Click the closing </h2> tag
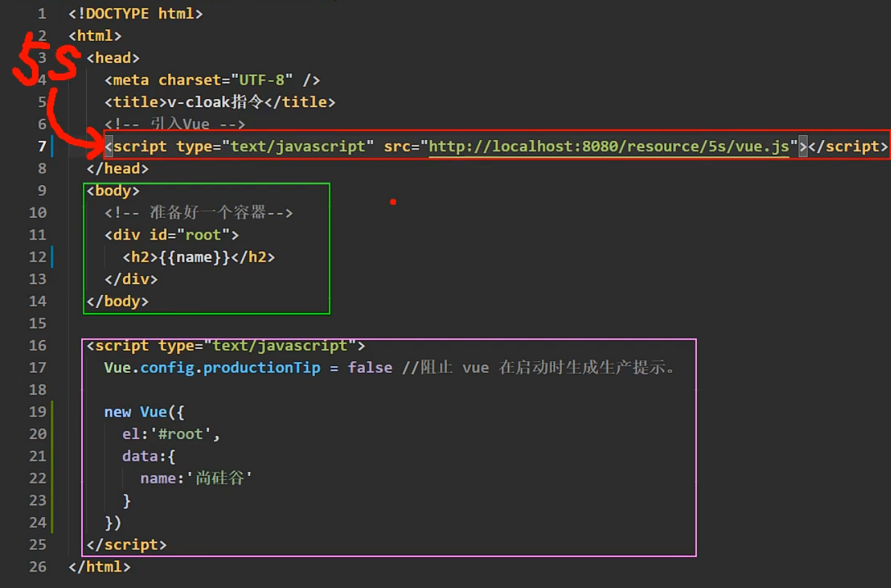The image size is (891, 588). click(253, 257)
